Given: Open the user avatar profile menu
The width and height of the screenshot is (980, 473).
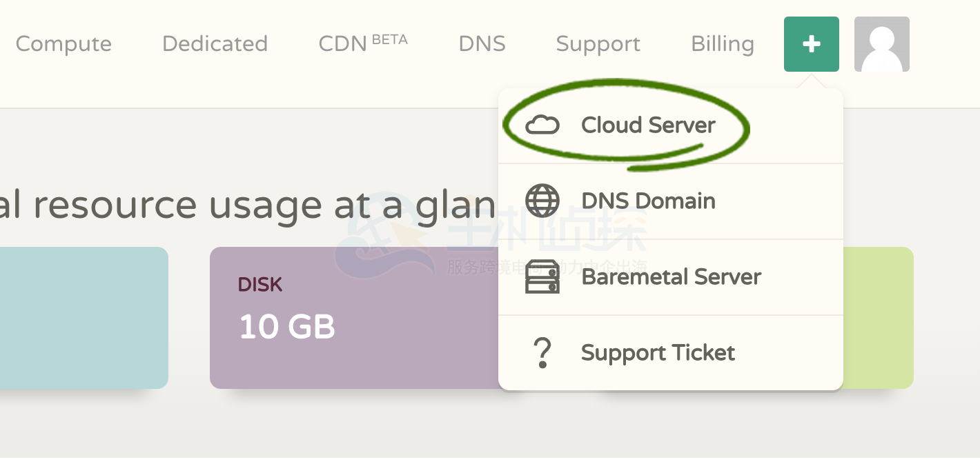Looking at the screenshot, I should 881,44.
